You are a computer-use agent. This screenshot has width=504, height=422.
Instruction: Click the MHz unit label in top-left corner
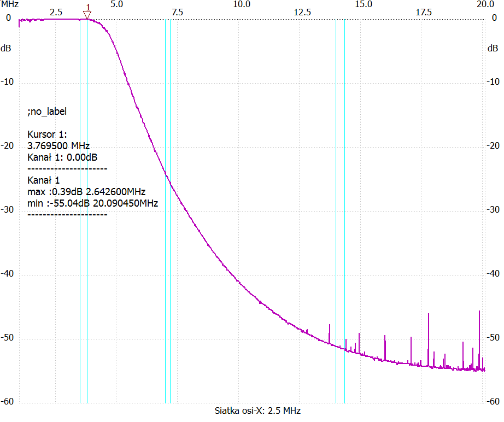(x=9, y=4)
